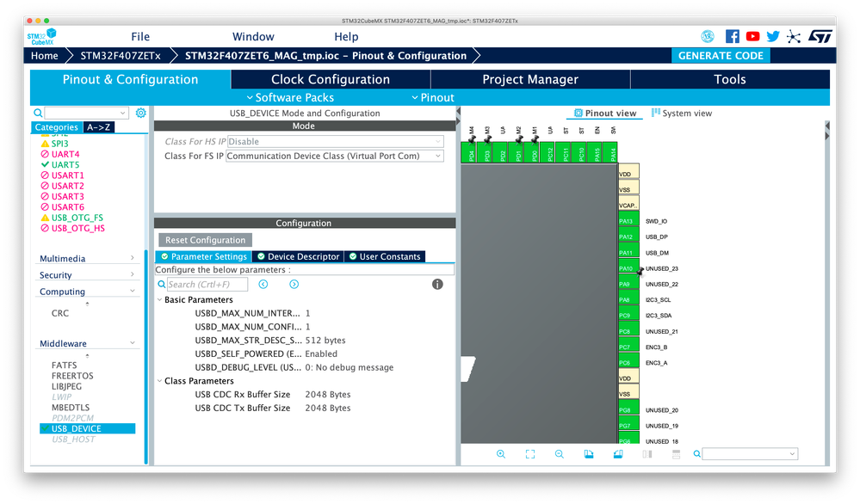Click the ST community network icon
The image size is (860, 504).
click(794, 37)
